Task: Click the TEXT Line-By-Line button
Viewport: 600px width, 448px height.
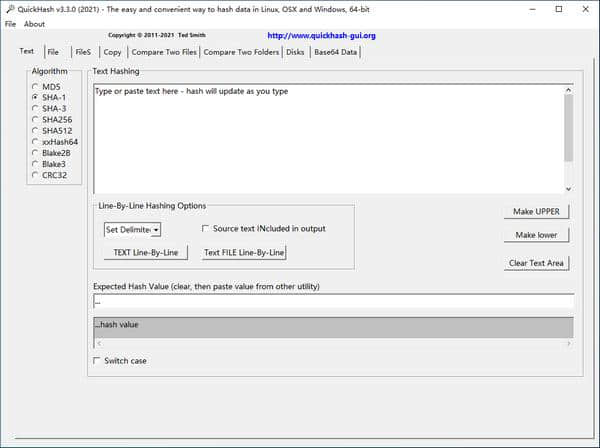Action: click(x=145, y=253)
